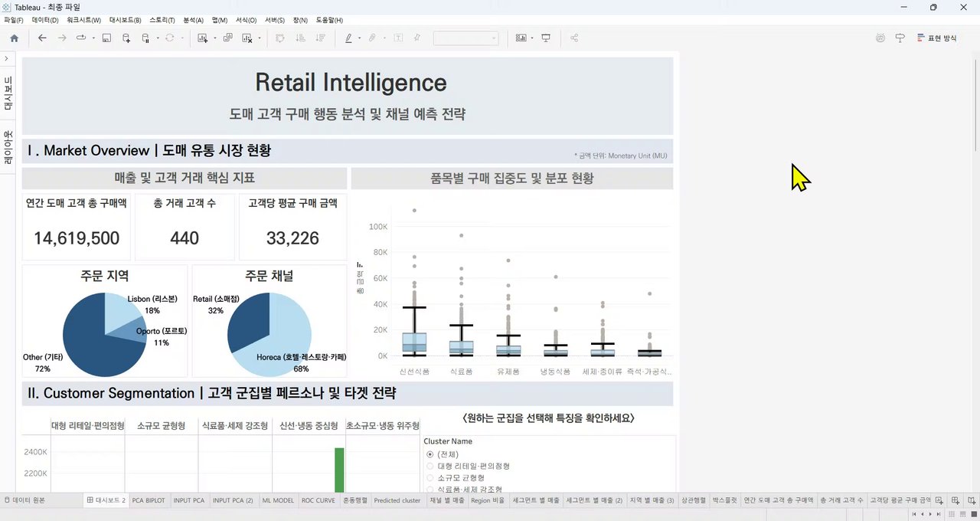This screenshot has height=521, width=980.
Task: Open the fit view size combo box
Action: 465,38
